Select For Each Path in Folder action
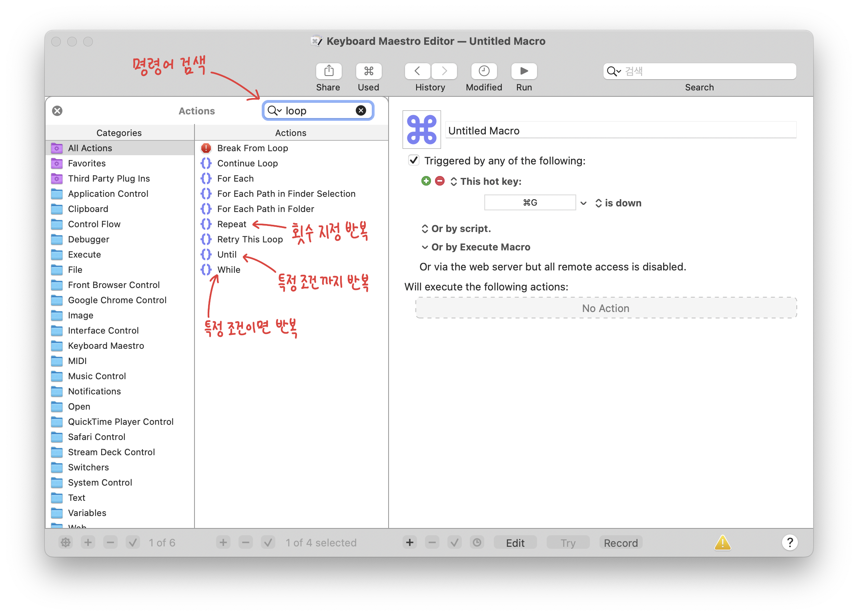The image size is (858, 616). [291, 209]
